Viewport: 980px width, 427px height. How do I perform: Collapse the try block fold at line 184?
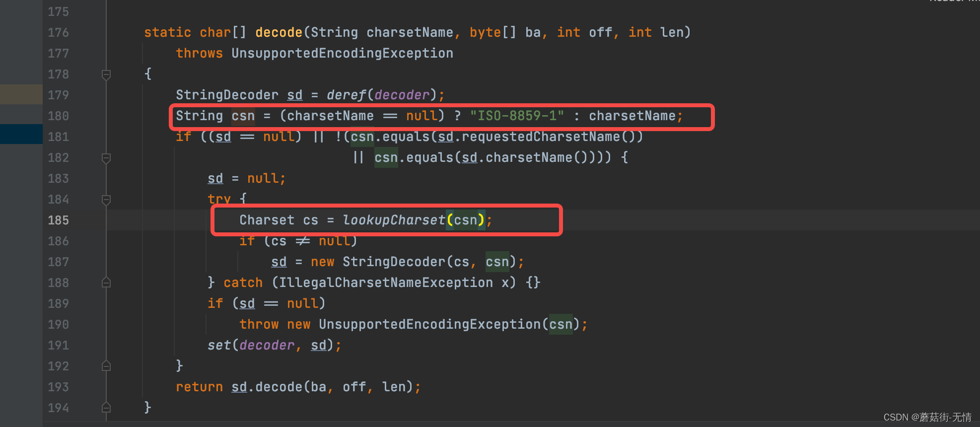tap(106, 200)
